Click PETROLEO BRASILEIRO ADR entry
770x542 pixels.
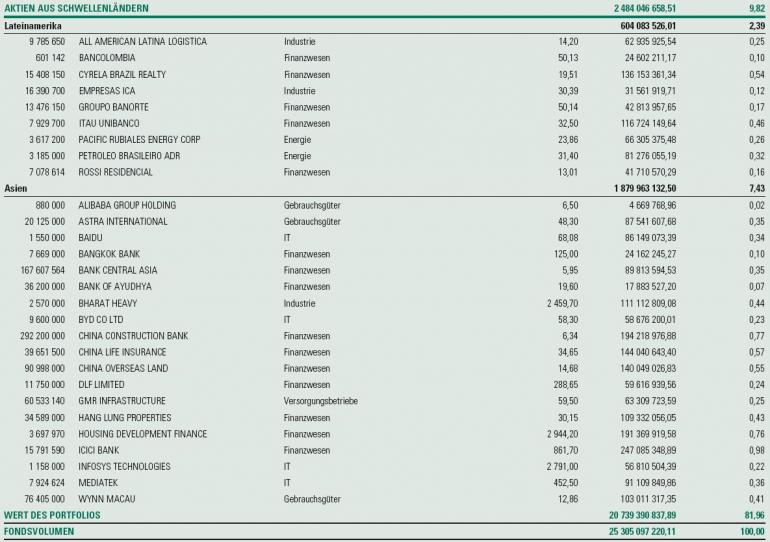coord(129,156)
